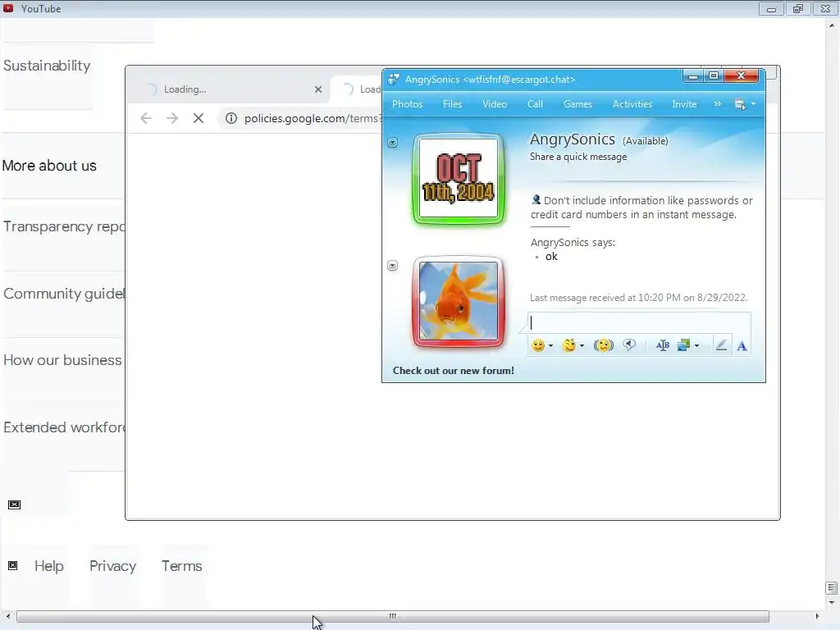Show more toolbar options with the double chevron
Image resolution: width=840 pixels, height=630 pixels.
point(717,104)
